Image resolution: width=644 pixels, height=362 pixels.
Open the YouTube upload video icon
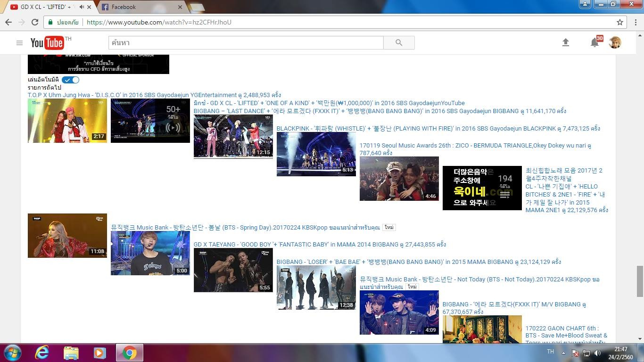point(566,43)
